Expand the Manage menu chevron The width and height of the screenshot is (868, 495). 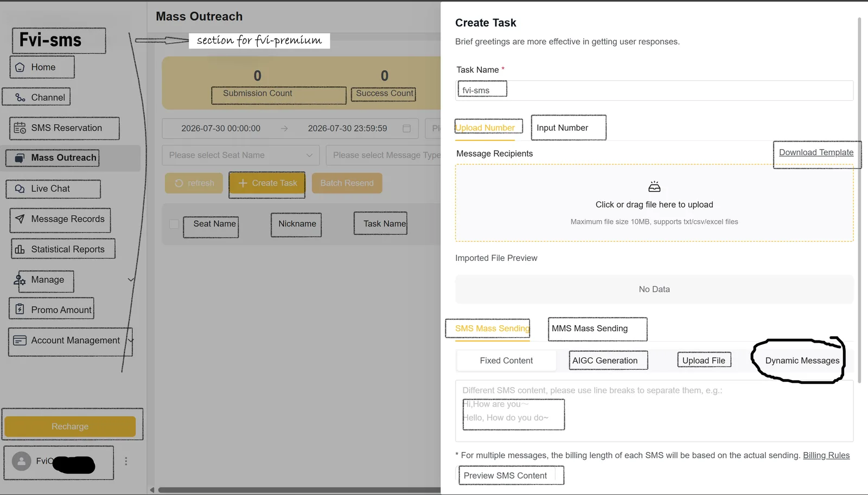tap(131, 280)
